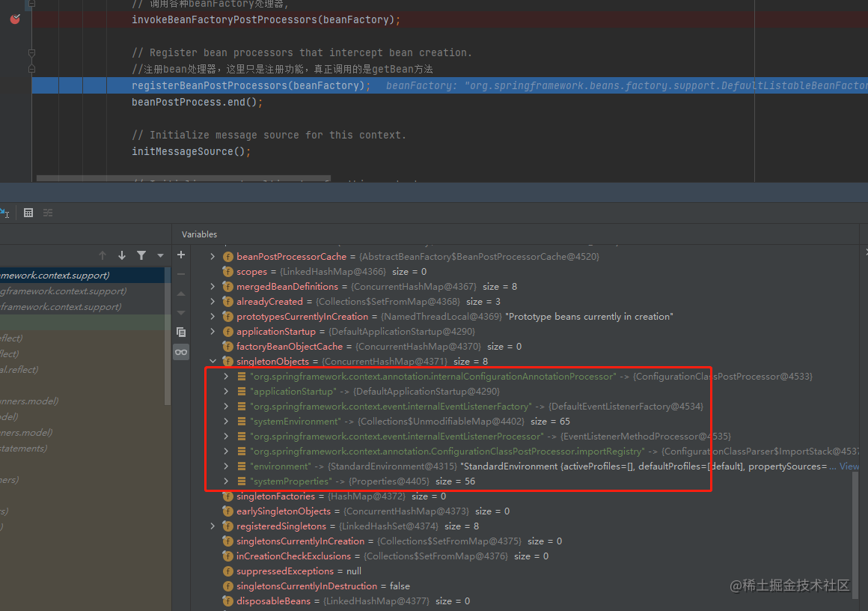Collapse the singletonObjects node

213,361
